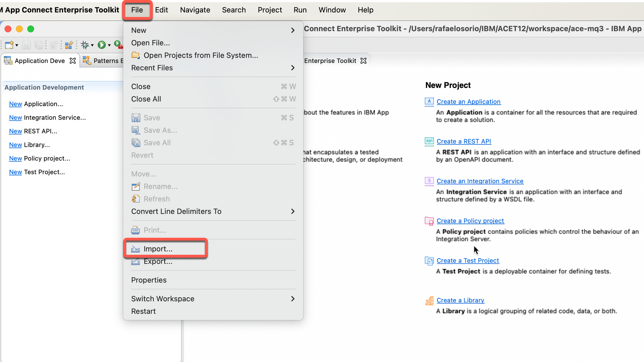The width and height of the screenshot is (644, 362).
Task: Open the Window menu
Action: click(332, 10)
